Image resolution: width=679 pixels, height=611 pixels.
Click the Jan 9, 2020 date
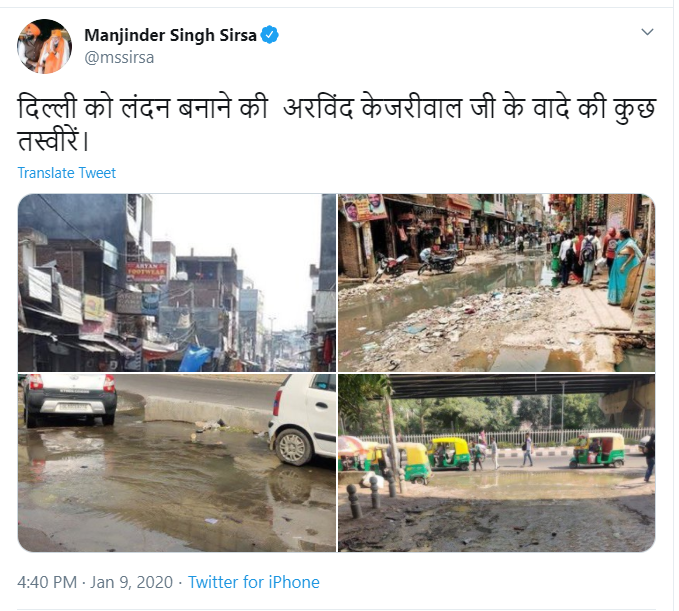pyautogui.click(x=126, y=582)
